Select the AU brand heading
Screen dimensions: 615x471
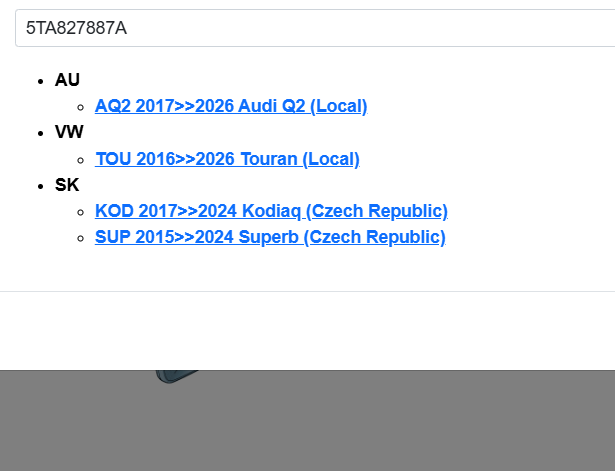67,80
